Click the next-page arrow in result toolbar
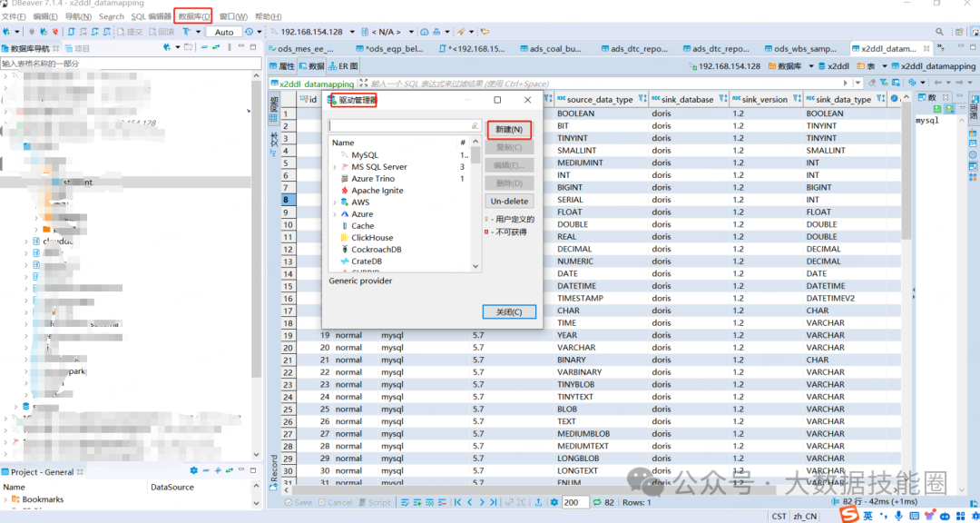The width and height of the screenshot is (980, 523). (x=482, y=502)
